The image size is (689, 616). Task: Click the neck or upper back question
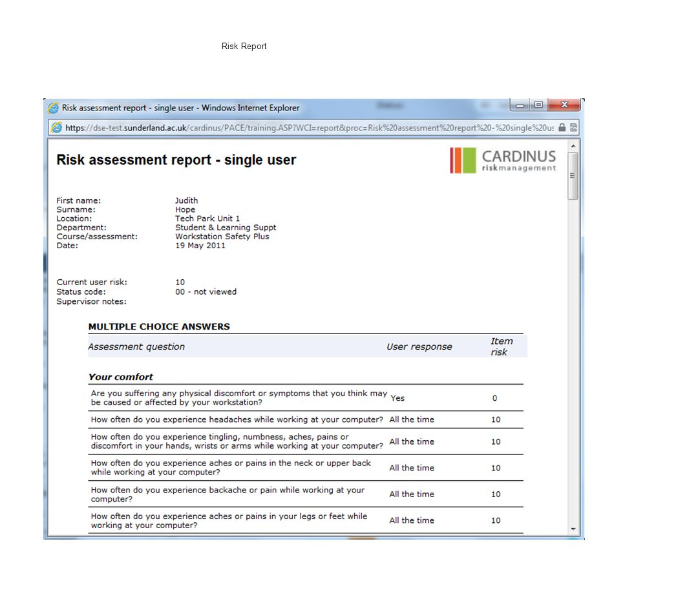(x=231, y=467)
